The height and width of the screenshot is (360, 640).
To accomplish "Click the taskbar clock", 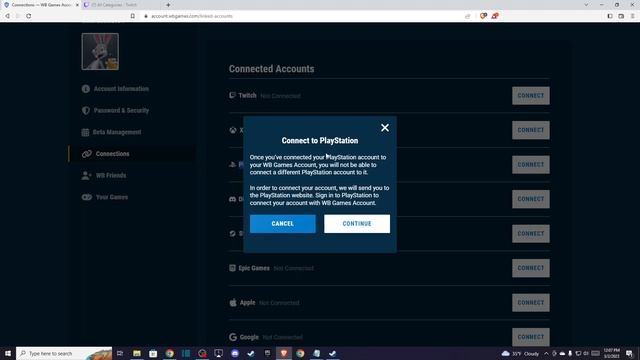I will coord(611,353).
